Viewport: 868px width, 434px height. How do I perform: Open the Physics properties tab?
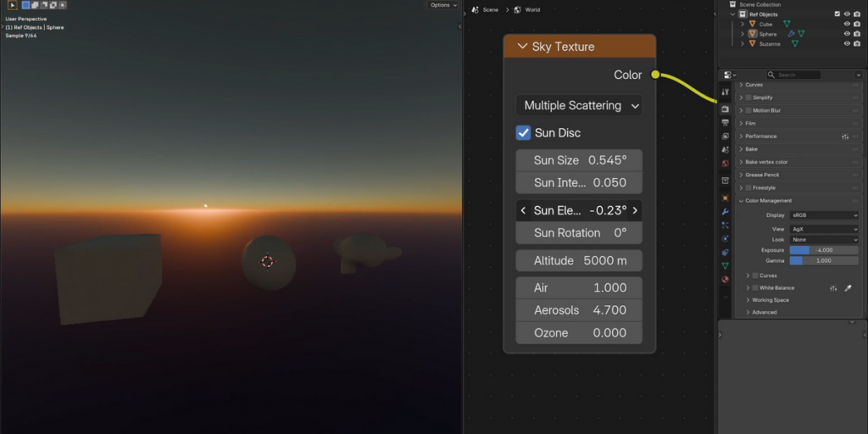click(726, 238)
